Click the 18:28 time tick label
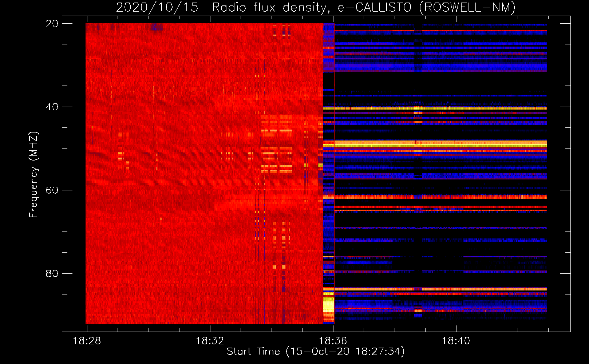589x364 pixels. click(87, 341)
